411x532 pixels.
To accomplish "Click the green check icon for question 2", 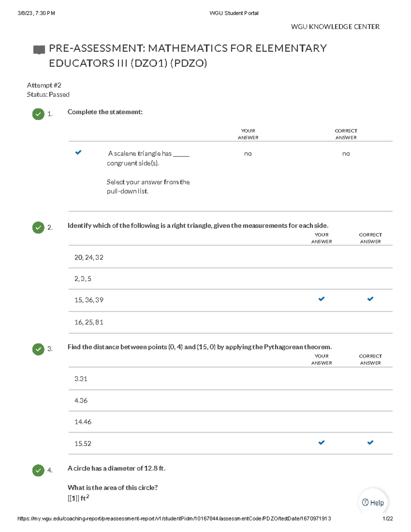I will pyautogui.click(x=38, y=227).
